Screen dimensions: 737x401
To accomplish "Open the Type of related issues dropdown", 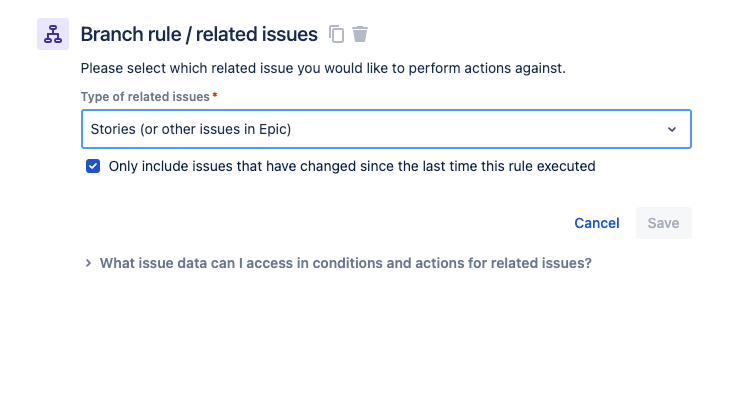I will 386,129.
